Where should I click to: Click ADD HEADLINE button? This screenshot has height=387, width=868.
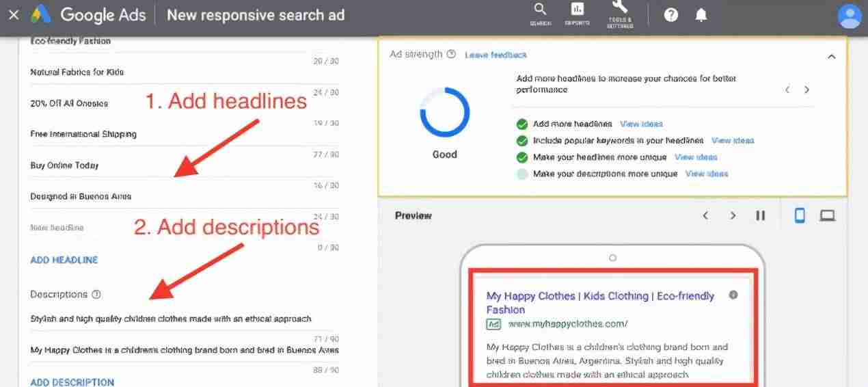point(64,260)
